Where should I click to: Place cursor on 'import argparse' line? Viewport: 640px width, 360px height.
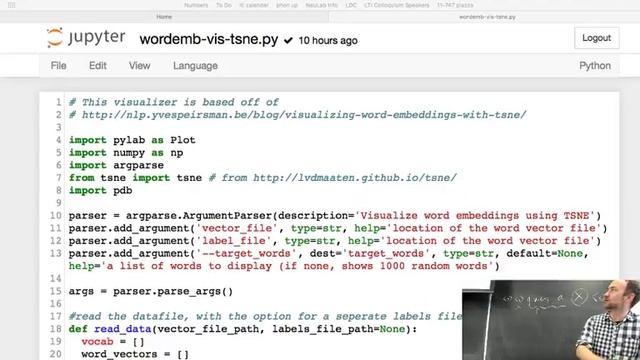tap(116, 165)
